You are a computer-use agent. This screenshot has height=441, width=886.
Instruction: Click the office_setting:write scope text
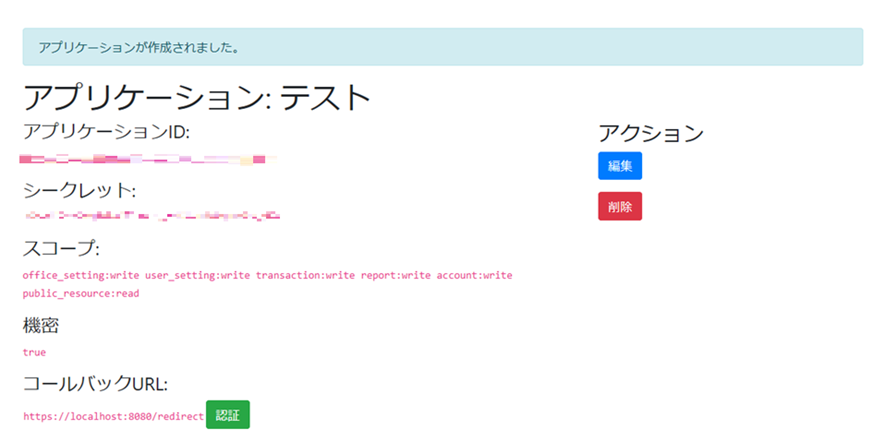click(81, 275)
